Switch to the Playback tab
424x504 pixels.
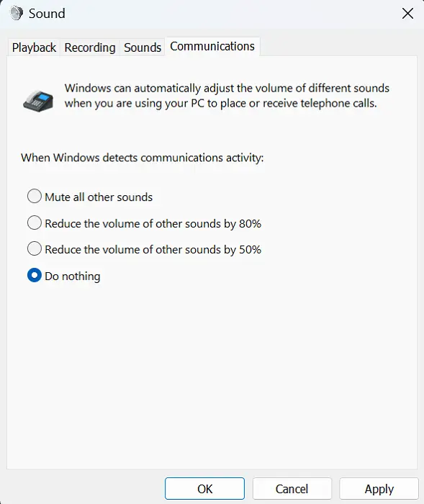[x=34, y=48]
